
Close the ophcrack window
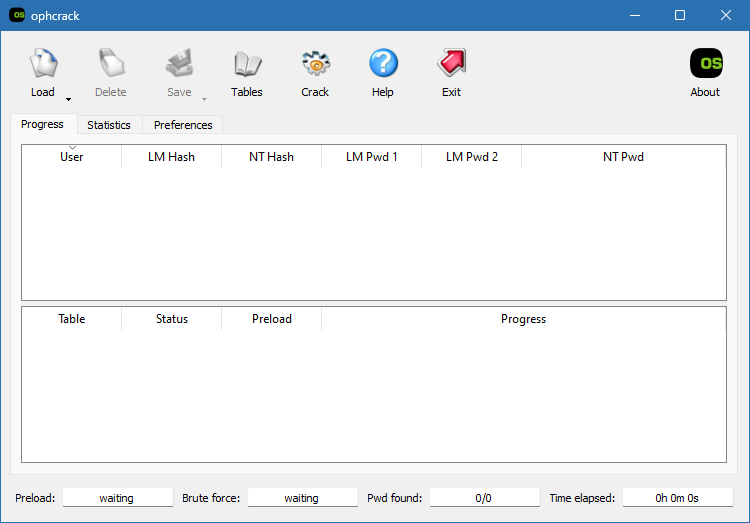point(726,15)
